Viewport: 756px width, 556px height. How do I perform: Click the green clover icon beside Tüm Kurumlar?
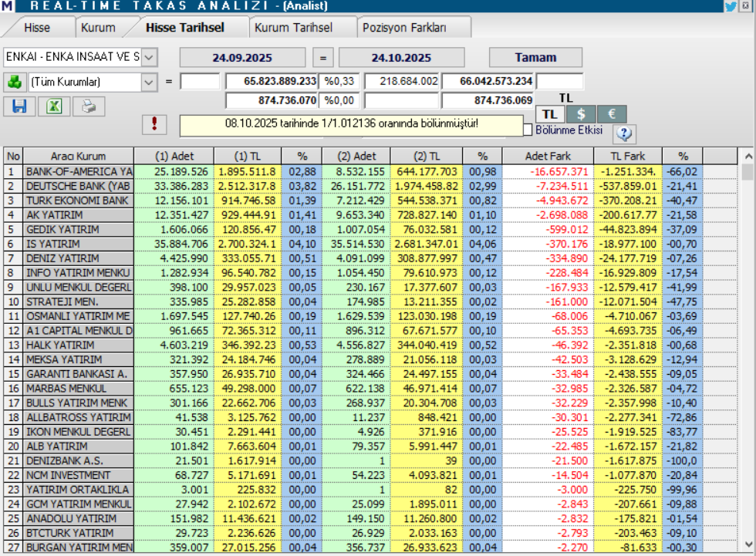pyautogui.click(x=14, y=82)
